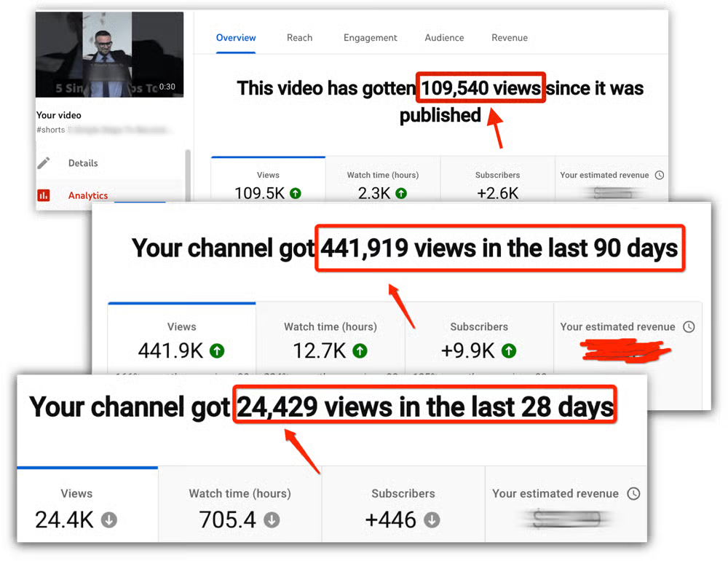728x561 pixels.
Task: Click the red Analytics bar chart icon
Action: tap(44, 195)
